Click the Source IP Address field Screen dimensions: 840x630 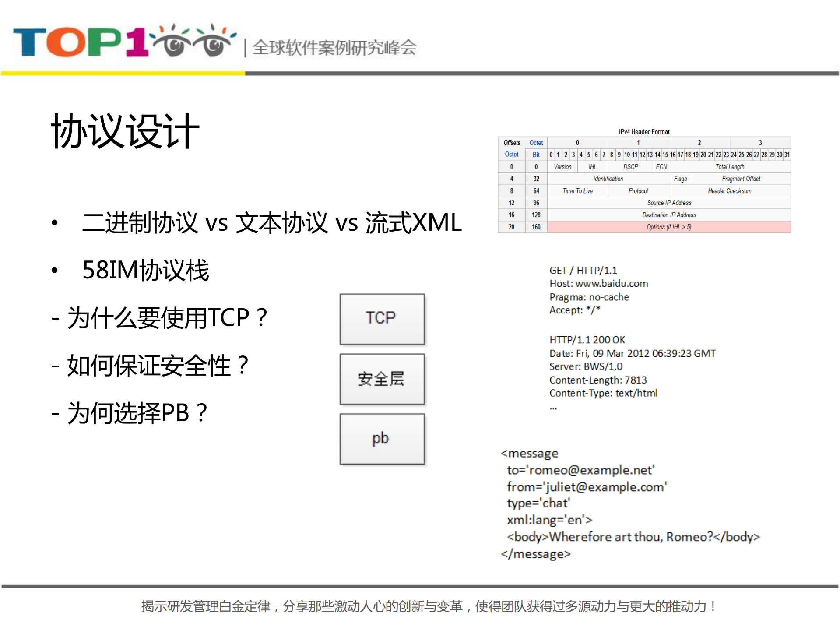point(668,203)
